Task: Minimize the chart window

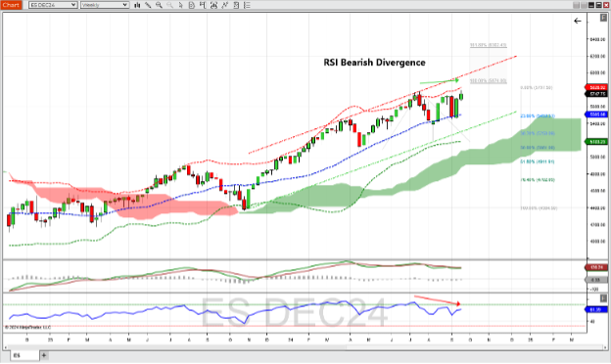Action: pos(591,5)
